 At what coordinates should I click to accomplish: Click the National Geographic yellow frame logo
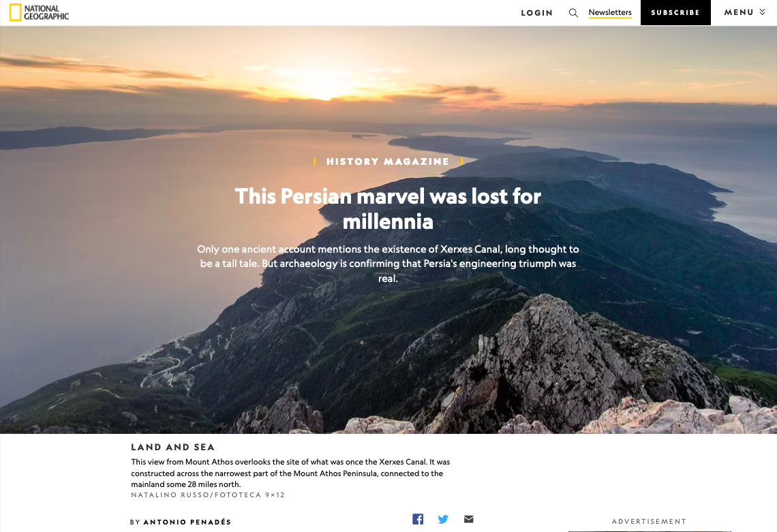click(x=16, y=12)
